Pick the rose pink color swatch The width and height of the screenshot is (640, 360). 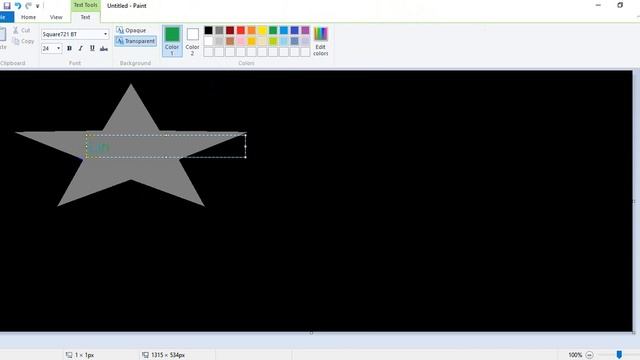pos(241,41)
